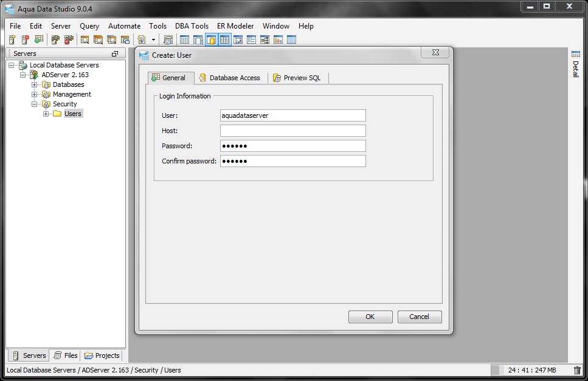Switch to the Files tab

[x=66, y=355]
